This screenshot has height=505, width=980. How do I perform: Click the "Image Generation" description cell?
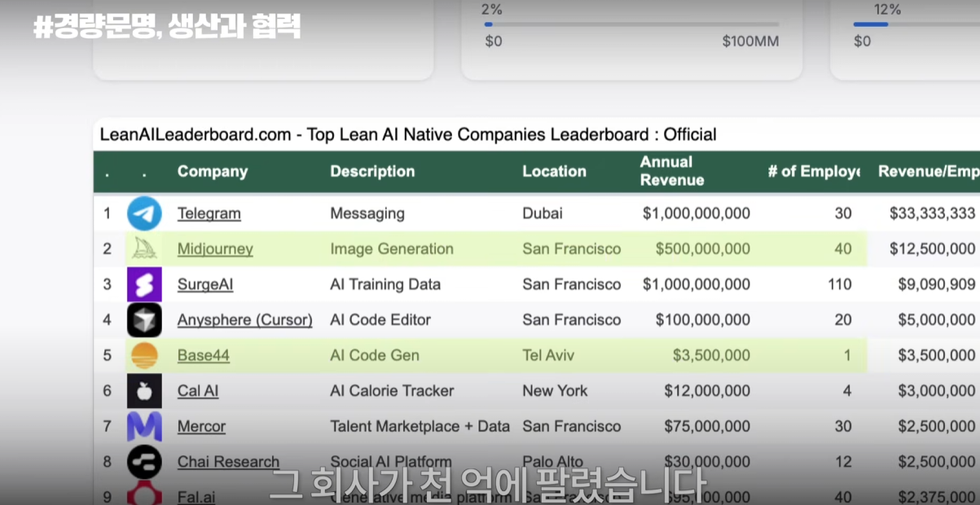coord(392,249)
